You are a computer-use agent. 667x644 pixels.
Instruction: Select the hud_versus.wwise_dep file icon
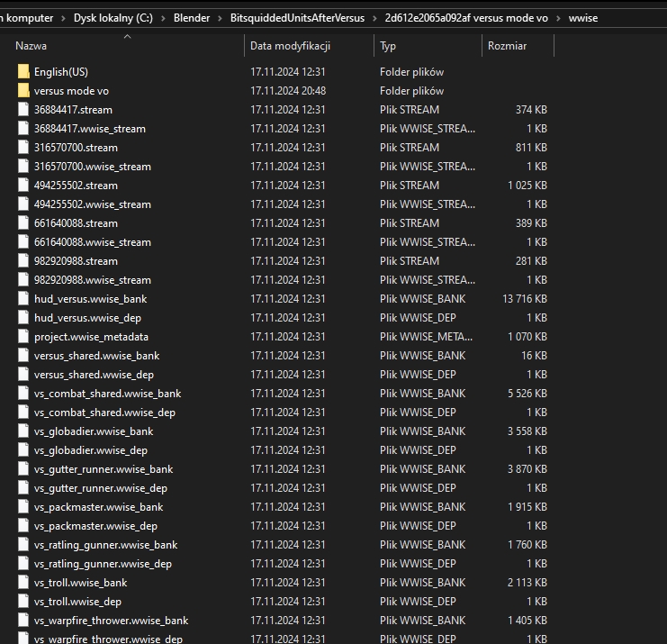point(23,318)
